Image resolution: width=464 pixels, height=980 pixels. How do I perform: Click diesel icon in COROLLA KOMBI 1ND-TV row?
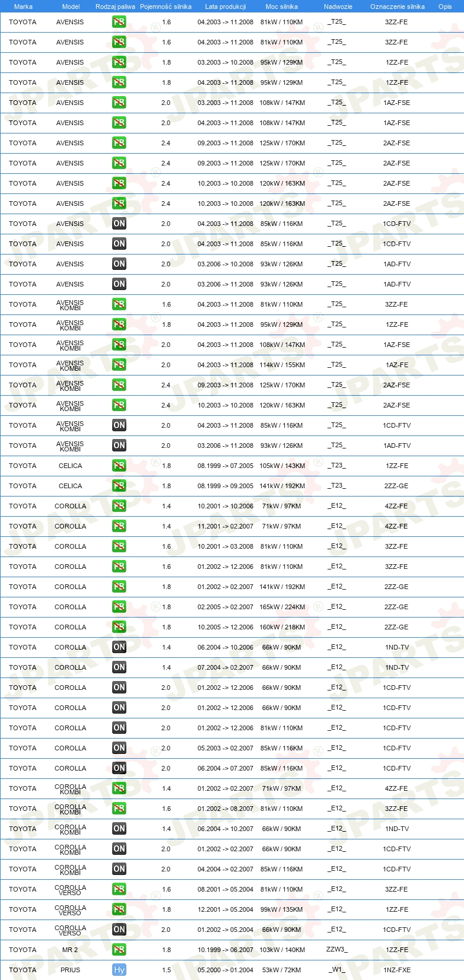pyautogui.click(x=119, y=829)
